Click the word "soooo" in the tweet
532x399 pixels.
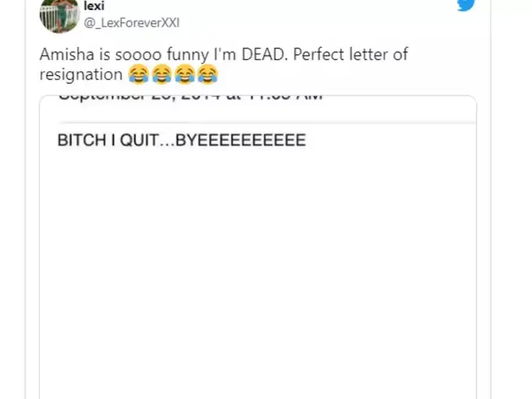pos(138,54)
